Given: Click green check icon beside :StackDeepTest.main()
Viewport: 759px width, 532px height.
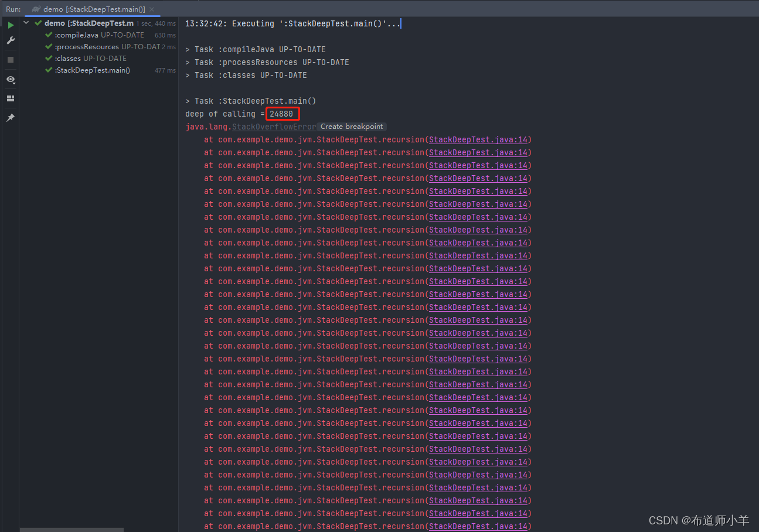Looking at the screenshot, I should 49,70.
